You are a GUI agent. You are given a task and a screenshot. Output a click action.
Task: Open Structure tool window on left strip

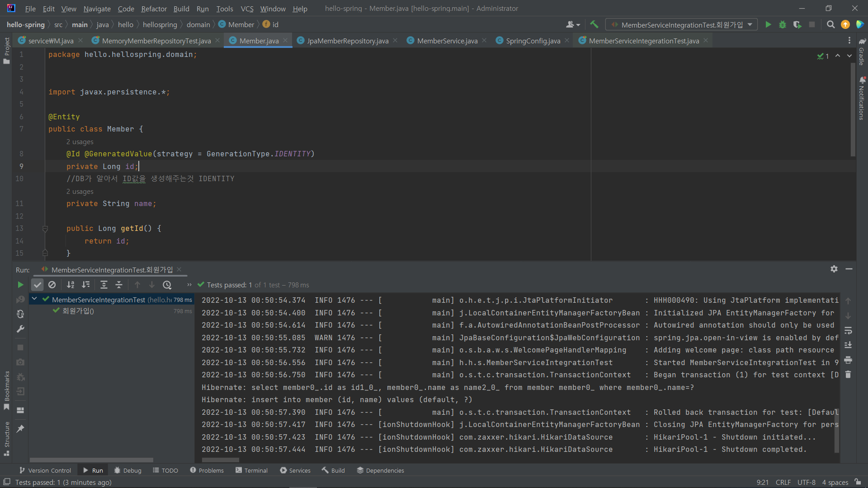(6, 438)
